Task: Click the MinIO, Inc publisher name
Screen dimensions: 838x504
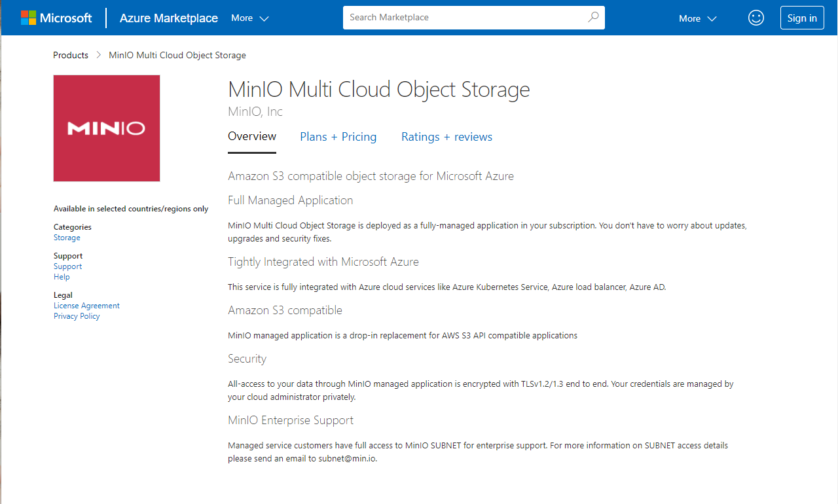Action: coord(255,112)
